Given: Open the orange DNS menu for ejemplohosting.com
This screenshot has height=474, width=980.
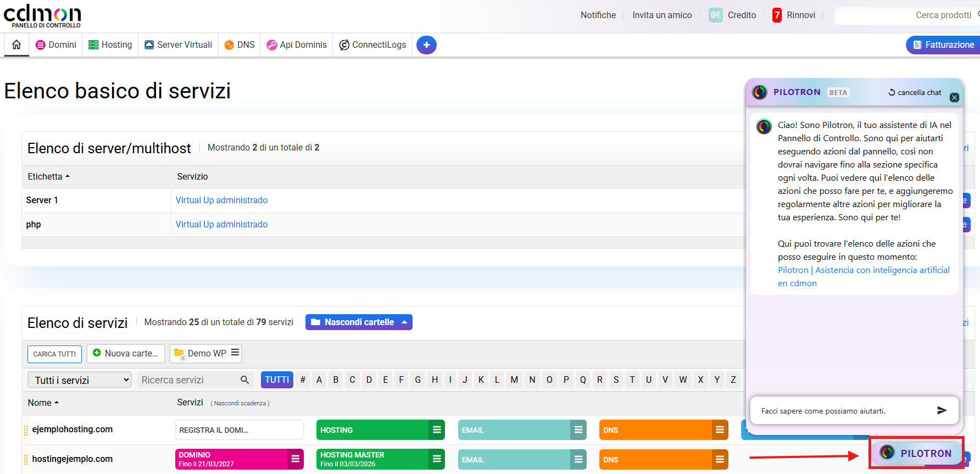Looking at the screenshot, I should 719,430.
